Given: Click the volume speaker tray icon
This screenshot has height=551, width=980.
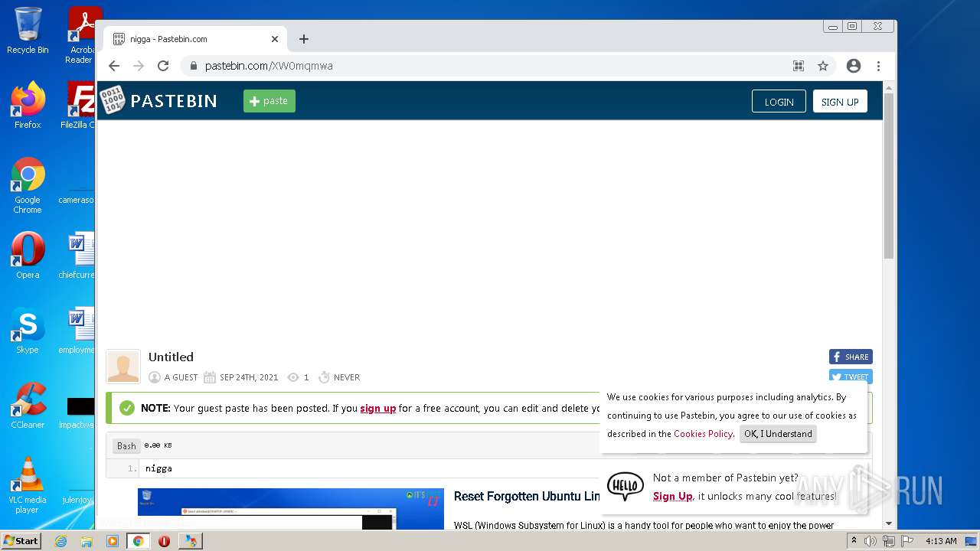Looking at the screenshot, I should 871,541.
